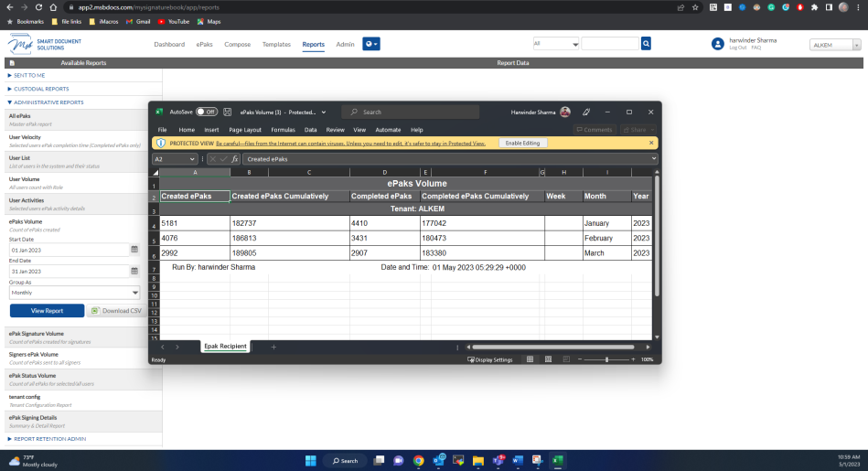868x471 pixels.
Task: Click the Enable Editing button
Action: tap(522, 143)
